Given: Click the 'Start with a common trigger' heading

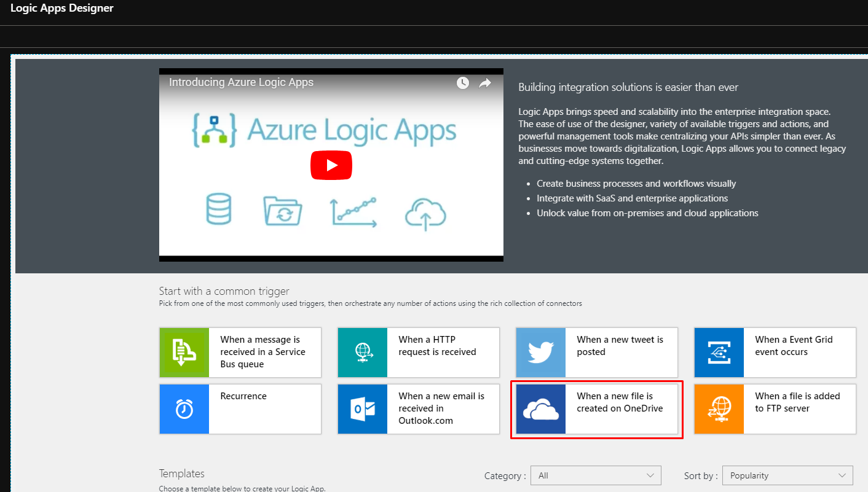Looking at the screenshot, I should pyautogui.click(x=224, y=291).
